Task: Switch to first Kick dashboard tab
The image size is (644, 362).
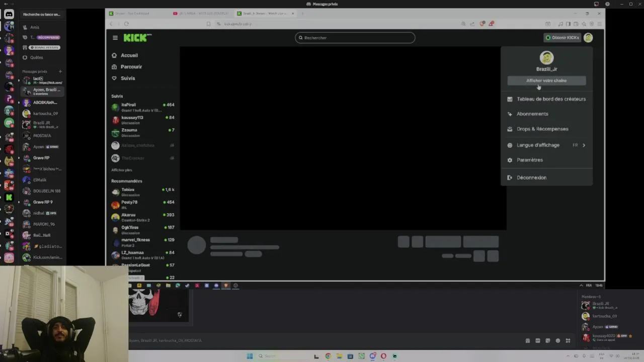Action: 138,14
